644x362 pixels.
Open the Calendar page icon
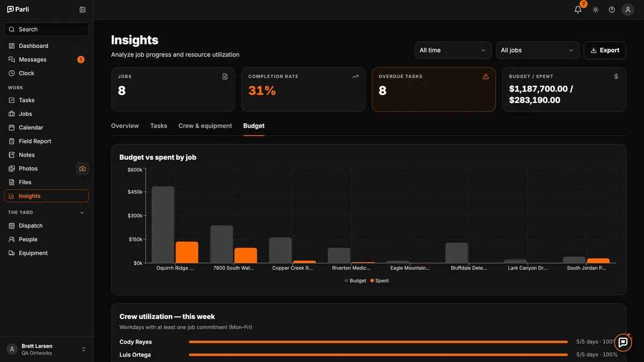coord(12,128)
